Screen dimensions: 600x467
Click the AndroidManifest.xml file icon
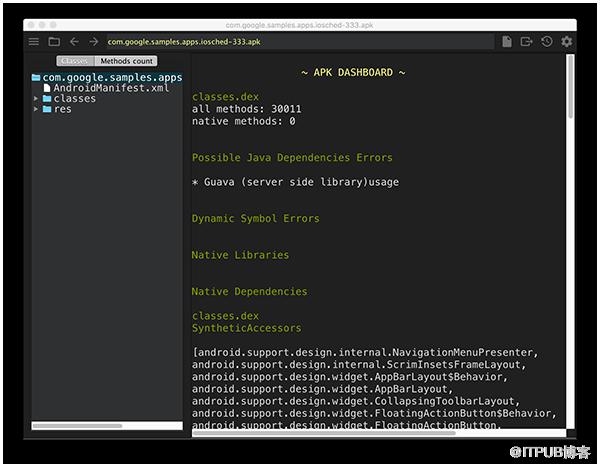tap(47, 88)
